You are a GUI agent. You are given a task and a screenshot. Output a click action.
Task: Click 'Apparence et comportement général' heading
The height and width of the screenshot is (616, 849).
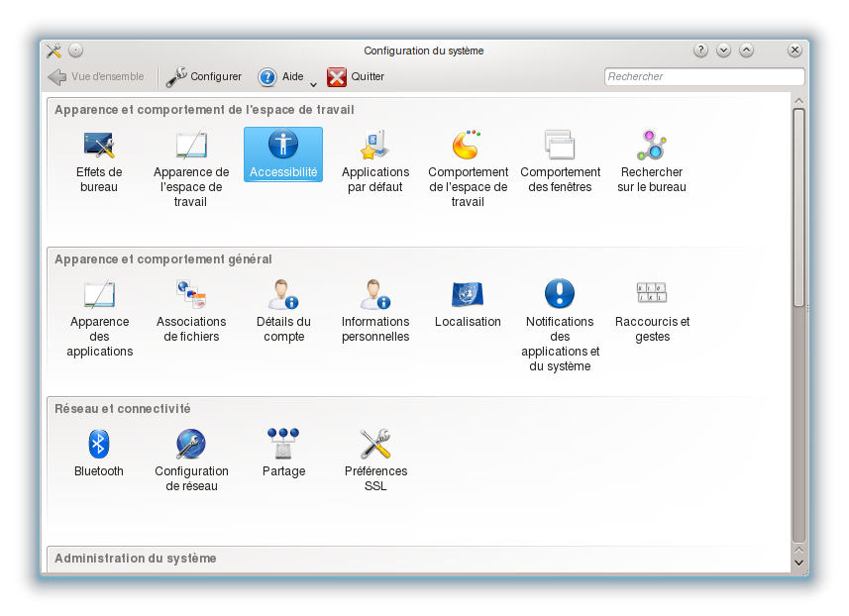point(163,259)
